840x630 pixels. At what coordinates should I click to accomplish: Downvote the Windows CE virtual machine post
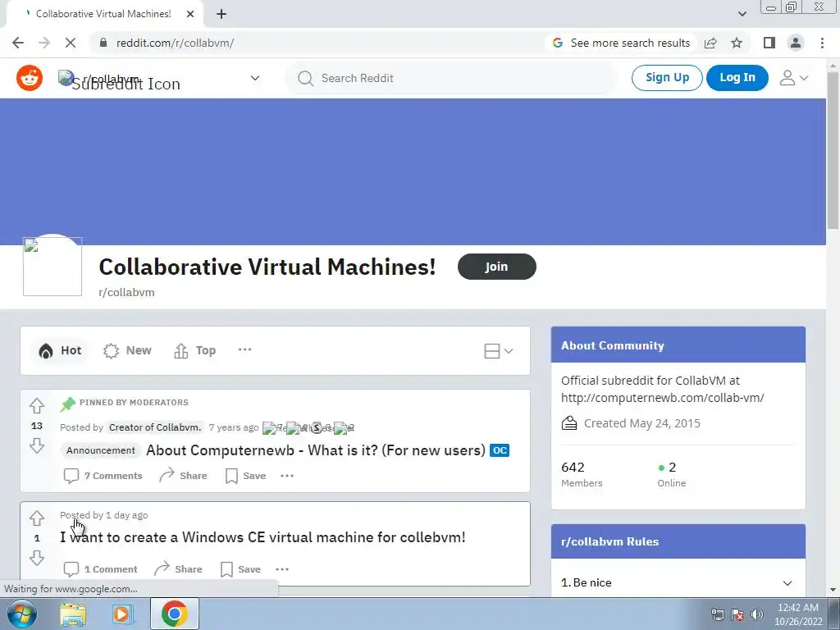pos(37,558)
